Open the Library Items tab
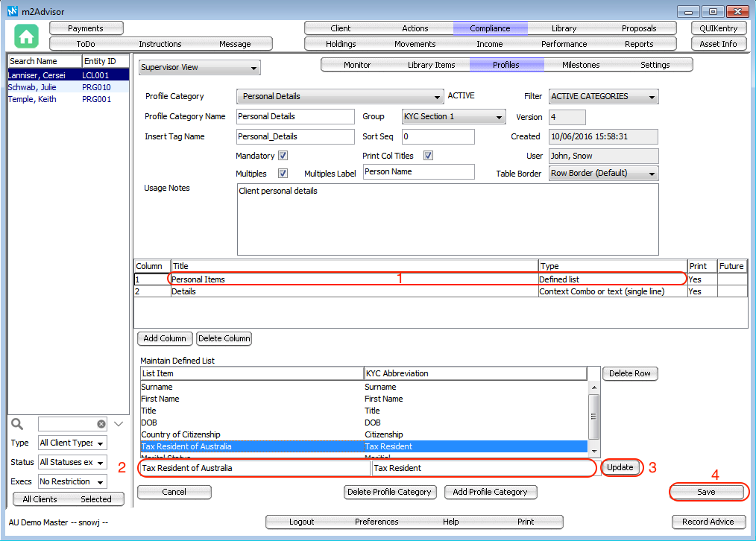The width and height of the screenshot is (756, 541). [x=431, y=65]
